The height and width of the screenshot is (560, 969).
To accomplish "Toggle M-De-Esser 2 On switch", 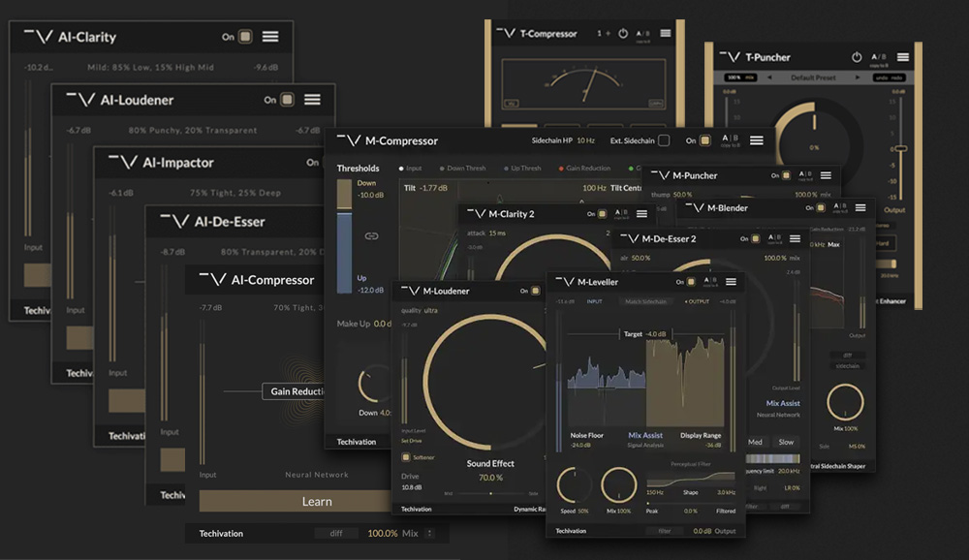I will point(755,238).
